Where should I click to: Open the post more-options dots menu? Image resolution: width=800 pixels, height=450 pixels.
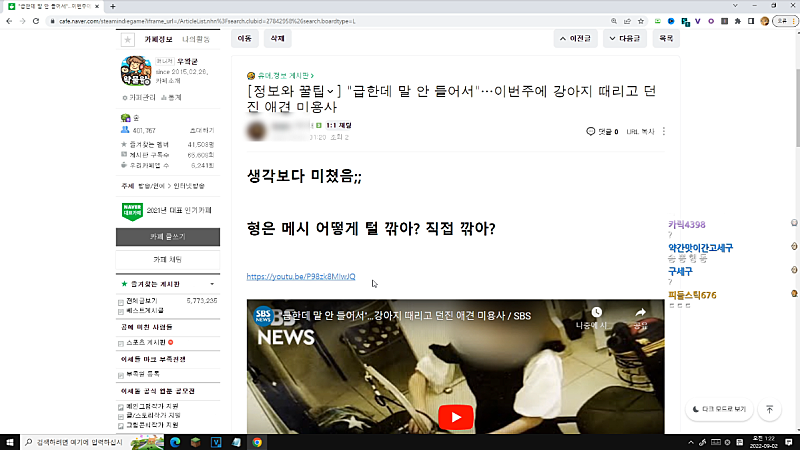(664, 132)
